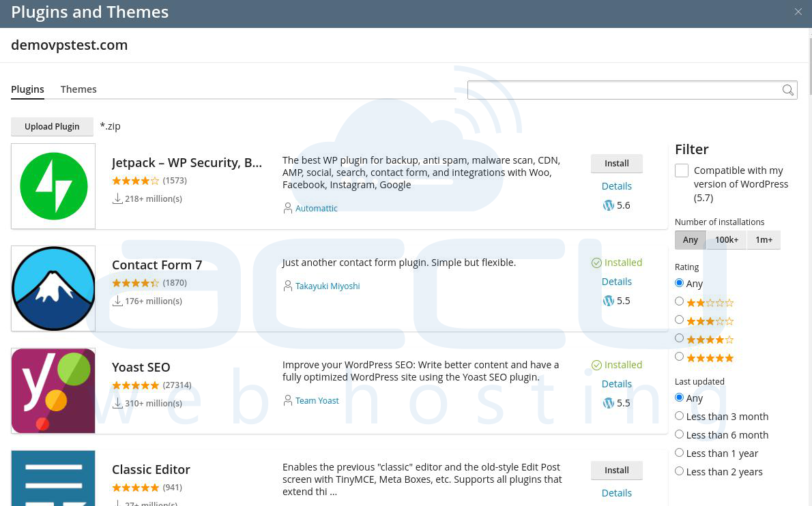Click the Yoast SEO plugin description text
This screenshot has height=506, width=812.
pos(420,371)
